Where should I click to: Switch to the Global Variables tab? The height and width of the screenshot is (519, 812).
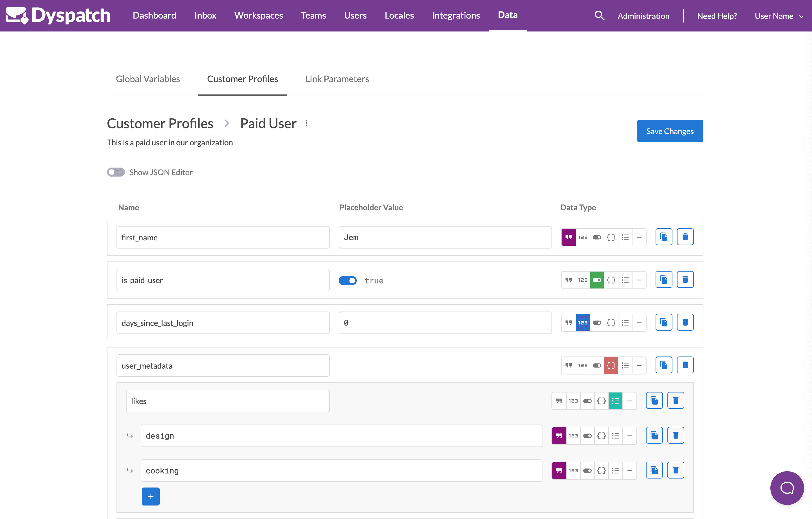[x=148, y=79]
